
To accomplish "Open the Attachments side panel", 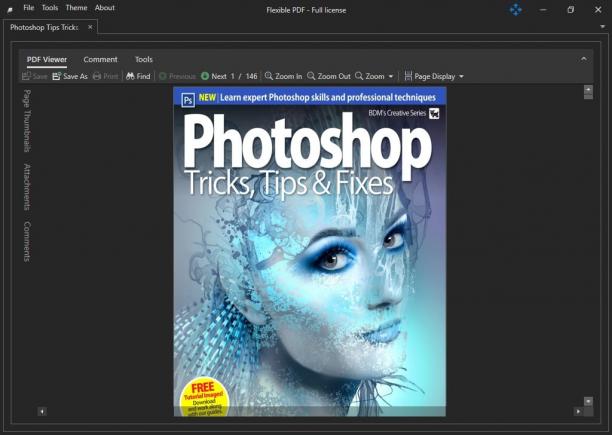I will [x=27, y=187].
